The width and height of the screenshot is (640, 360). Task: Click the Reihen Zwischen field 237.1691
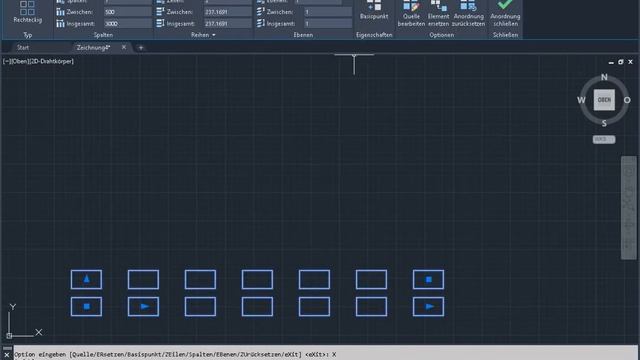[x=228, y=12]
